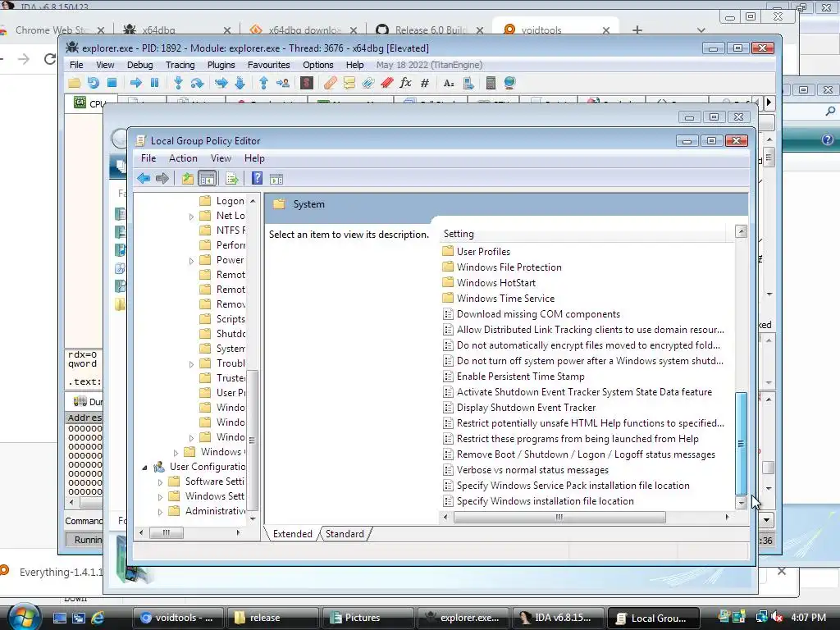Viewport: 840px width, 630px height.
Task: Expand the Net Lo... tree node arrow
Action: 192,217
